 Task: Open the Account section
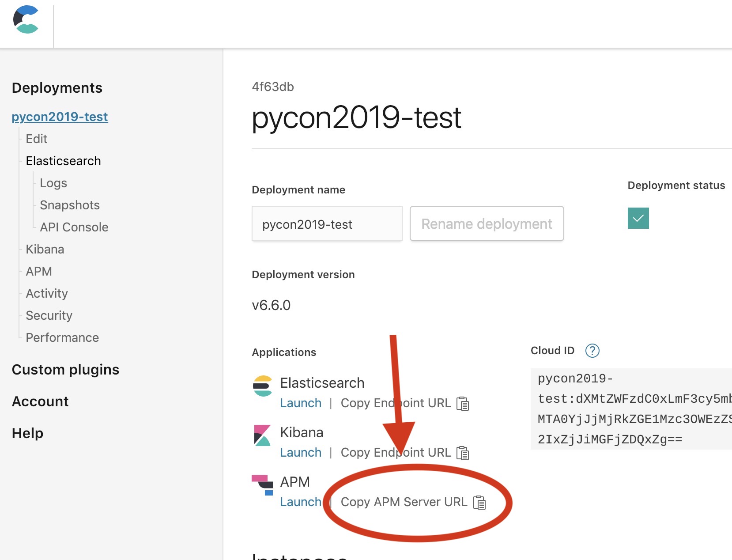coord(40,401)
